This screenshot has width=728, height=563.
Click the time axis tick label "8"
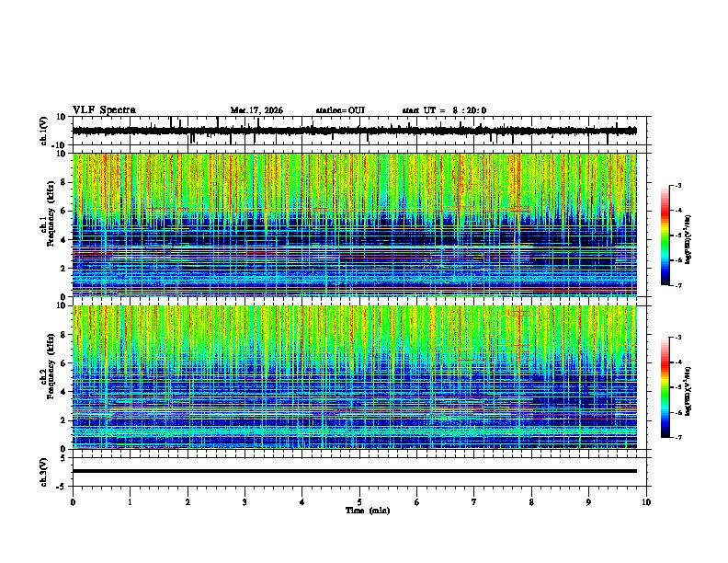(531, 502)
